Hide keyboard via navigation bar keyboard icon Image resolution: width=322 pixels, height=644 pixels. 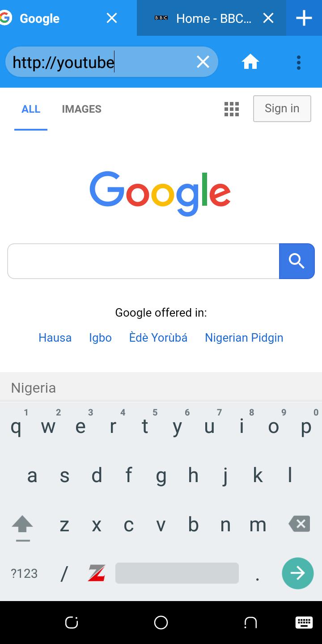pos(304,623)
